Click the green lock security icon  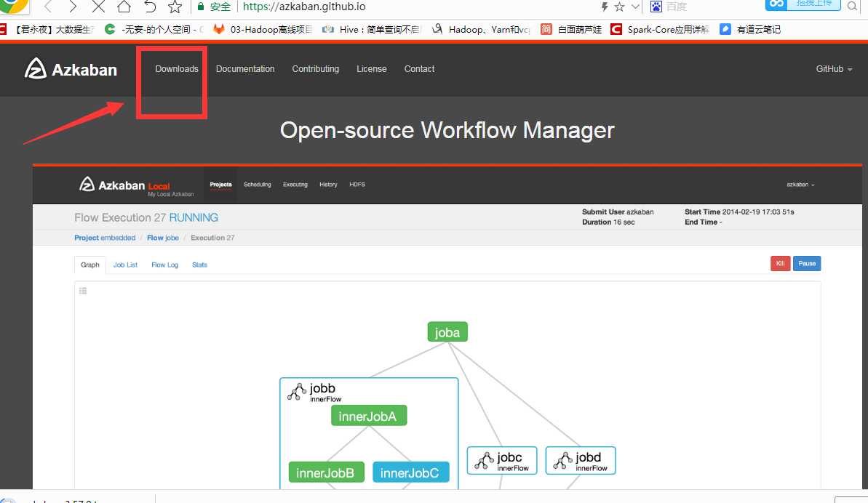(x=201, y=7)
